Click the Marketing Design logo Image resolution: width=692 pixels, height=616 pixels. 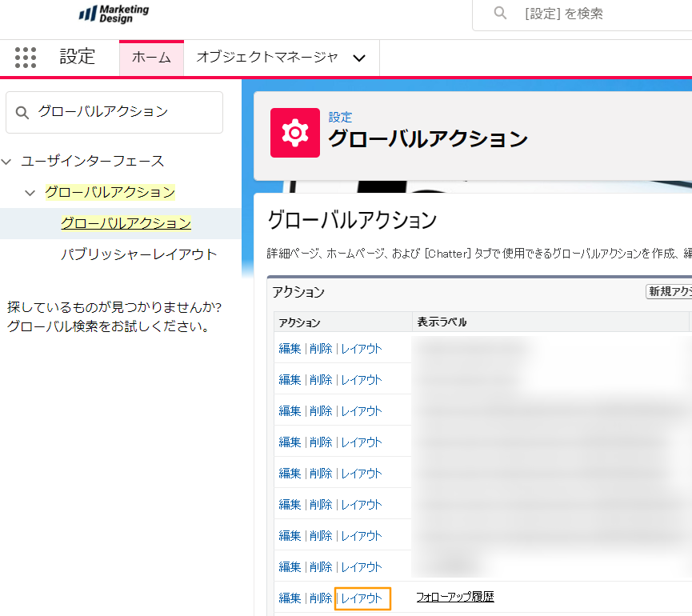tap(114, 14)
